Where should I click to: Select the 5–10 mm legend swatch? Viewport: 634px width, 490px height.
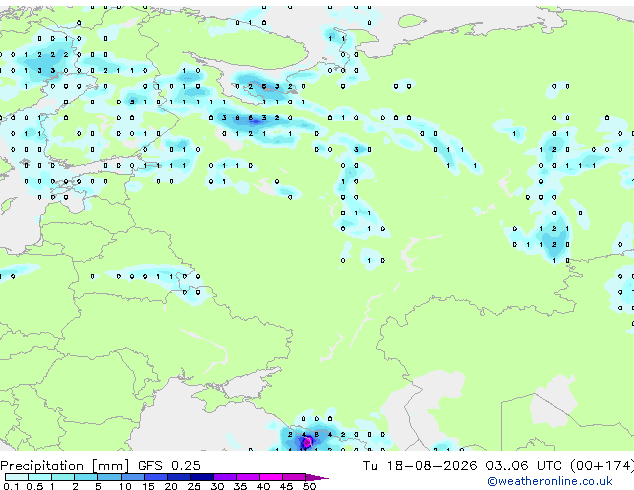point(109,477)
